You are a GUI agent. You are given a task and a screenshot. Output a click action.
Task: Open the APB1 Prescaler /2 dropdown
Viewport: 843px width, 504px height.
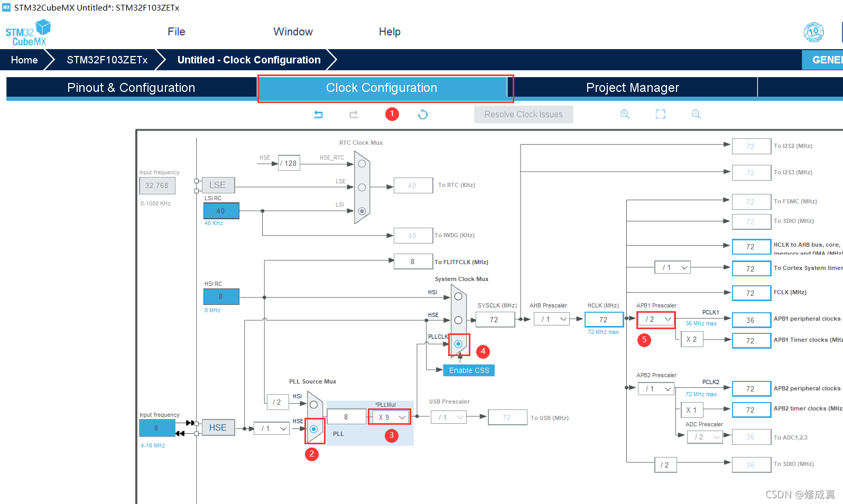(656, 319)
